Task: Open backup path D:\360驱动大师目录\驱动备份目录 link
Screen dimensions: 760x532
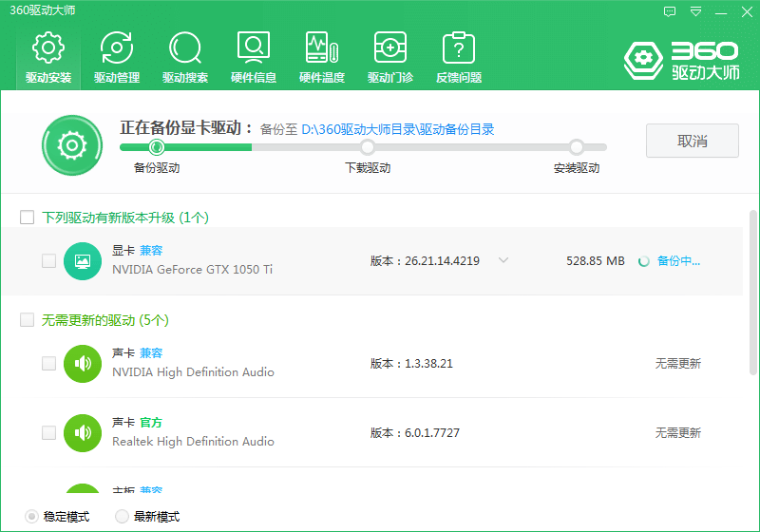Action: [x=398, y=129]
